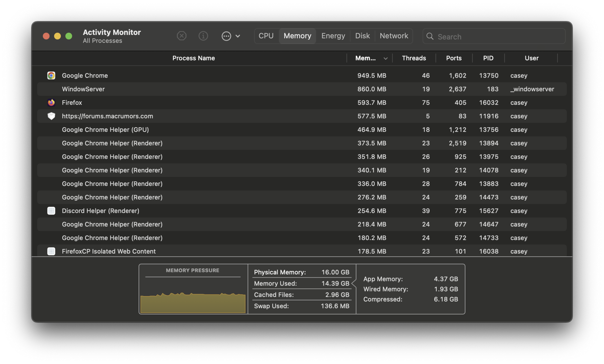604x364 pixels.
Task: Click the Stop process X icon
Action: [182, 36]
